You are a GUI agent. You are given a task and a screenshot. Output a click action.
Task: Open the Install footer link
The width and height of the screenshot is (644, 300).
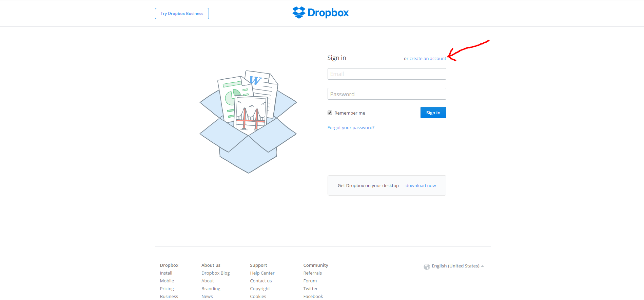pyautogui.click(x=166, y=273)
